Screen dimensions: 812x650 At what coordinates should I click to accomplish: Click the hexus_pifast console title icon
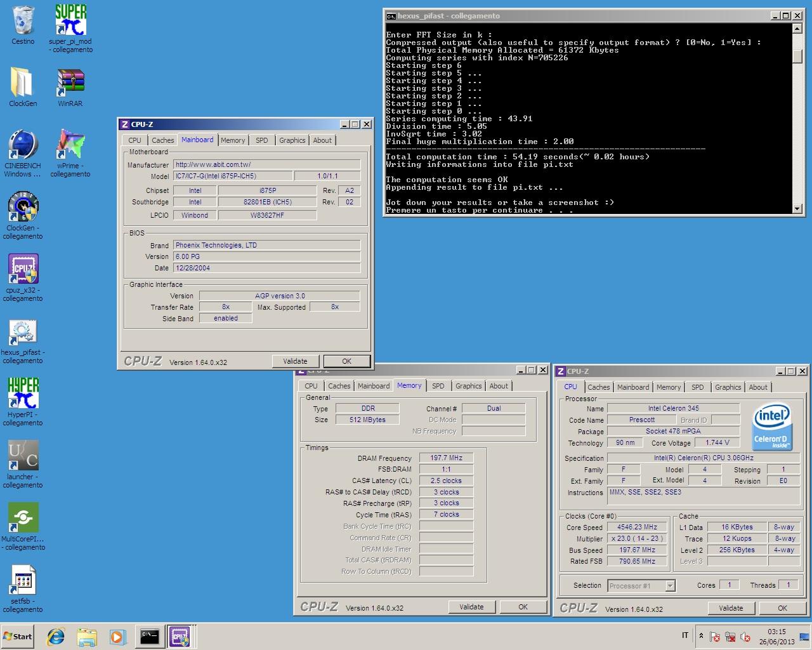click(391, 16)
